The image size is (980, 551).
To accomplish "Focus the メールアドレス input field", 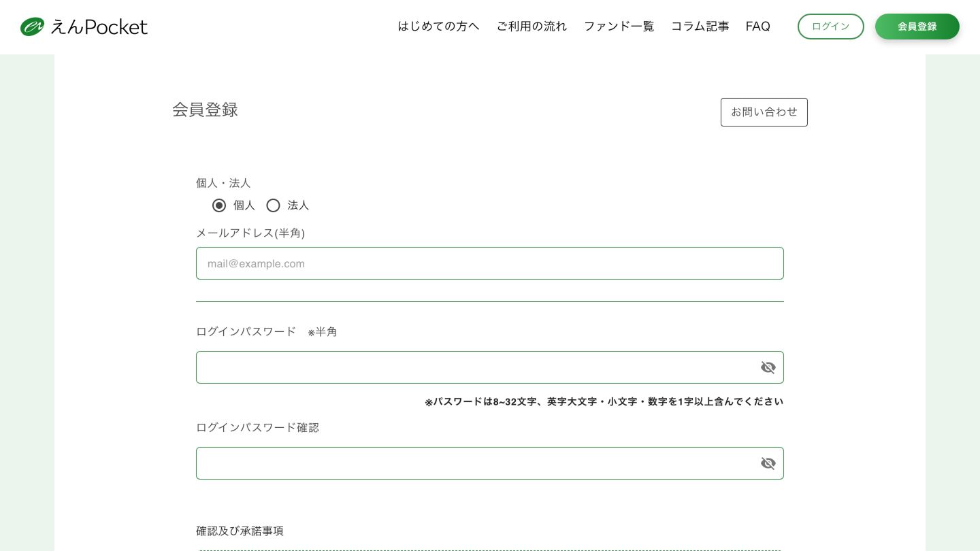I will click(x=490, y=263).
